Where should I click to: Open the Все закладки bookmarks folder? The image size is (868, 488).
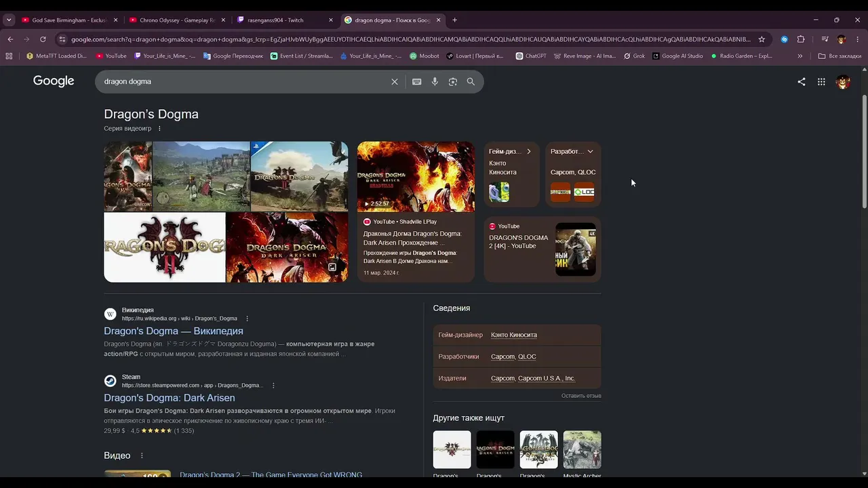(x=840, y=56)
